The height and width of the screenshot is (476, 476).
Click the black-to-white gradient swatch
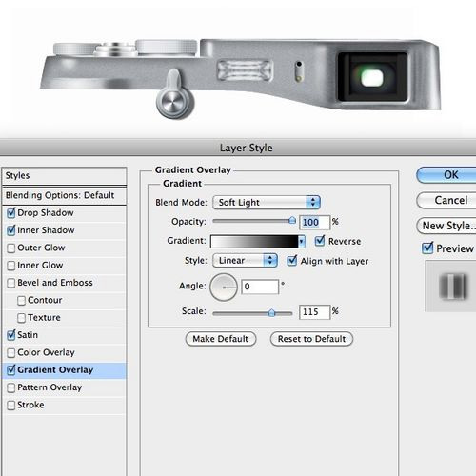pyautogui.click(x=254, y=242)
